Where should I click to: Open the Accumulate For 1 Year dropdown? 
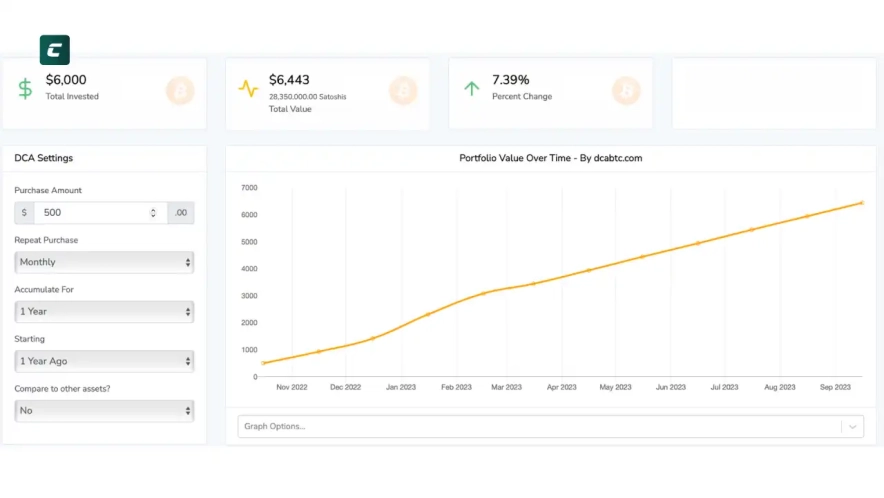coord(104,312)
